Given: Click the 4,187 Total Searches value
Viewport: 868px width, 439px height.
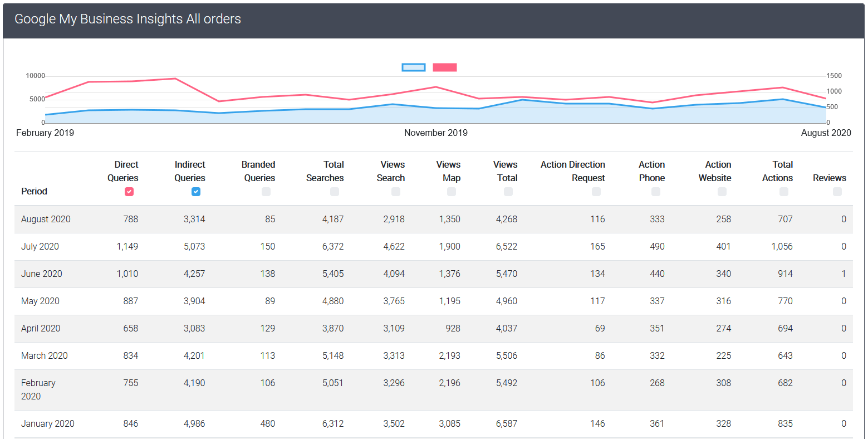Looking at the screenshot, I should tap(333, 219).
